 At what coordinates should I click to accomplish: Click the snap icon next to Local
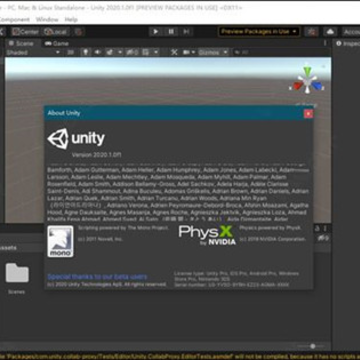tap(79, 32)
